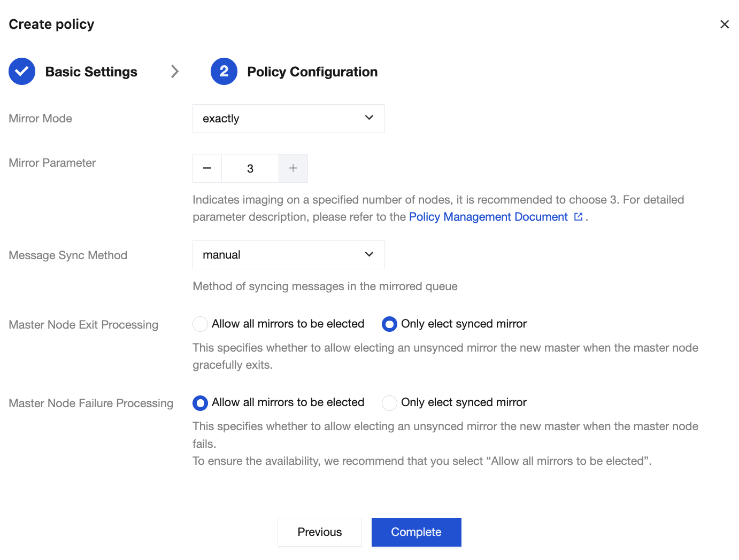Open the Policy Management Document link

(x=488, y=216)
